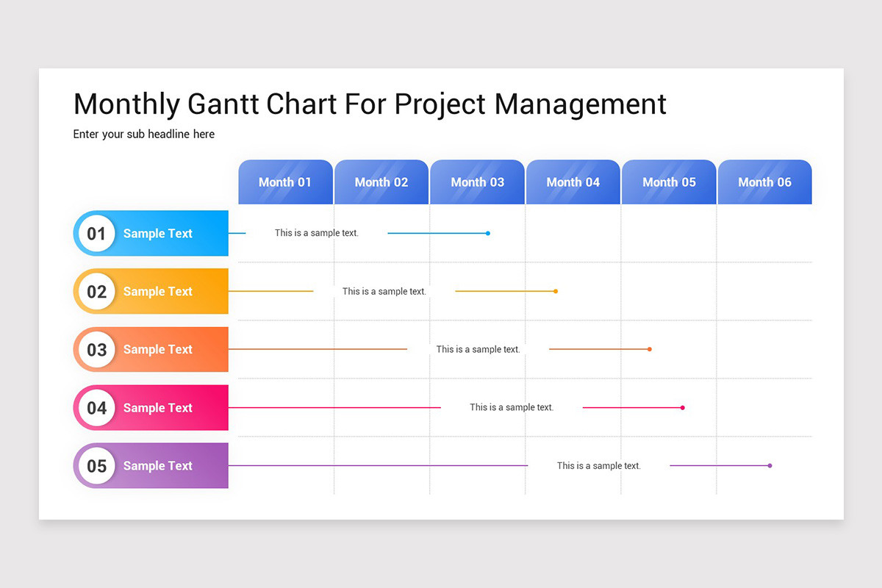Click the purple endpoint dot on row 05

pyautogui.click(x=770, y=465)
